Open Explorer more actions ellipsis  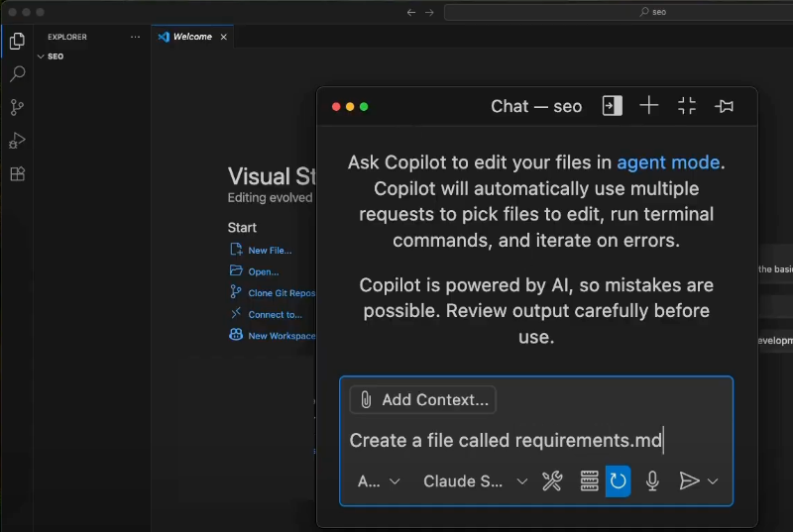click(x=135, y=37)
